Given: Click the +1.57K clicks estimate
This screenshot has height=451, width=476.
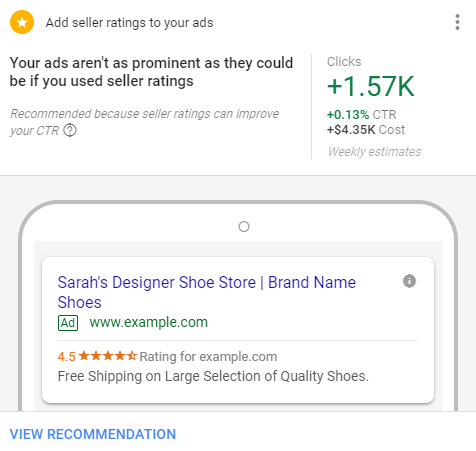Looking at the screenshot, I should 371,86.
